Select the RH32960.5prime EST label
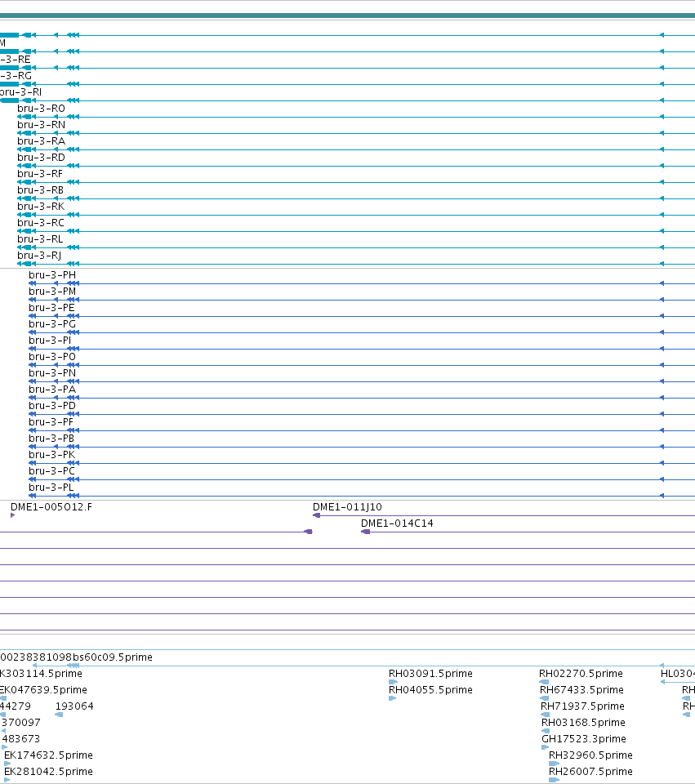Screen dimensions: 695x784 [x=590, y=755]
